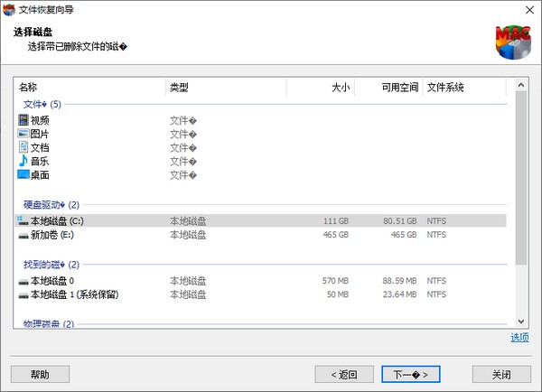Click the 文档 documents icon
Viewport: 542px width, 392px height.
(x=23, y=147)
